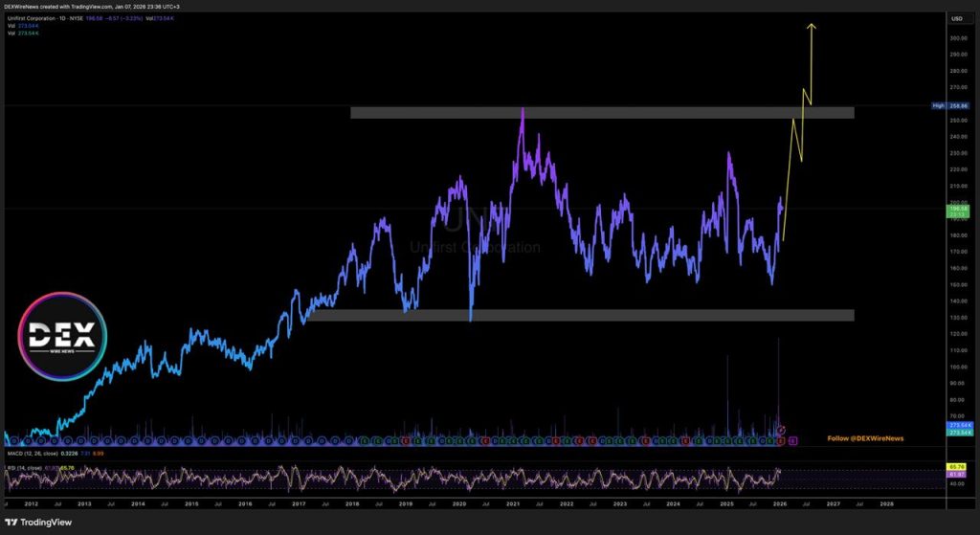The height and width of the screenshot is (535, 980).
Task: Click the DEXWireNews created with TradingView.com header
Action: 84,6
